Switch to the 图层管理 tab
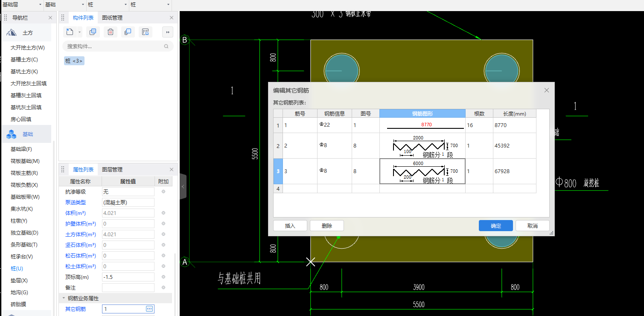 112,169
